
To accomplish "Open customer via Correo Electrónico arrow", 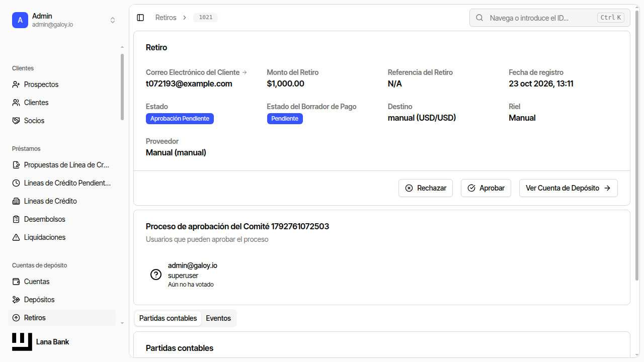I will click(x=245, y=72).
